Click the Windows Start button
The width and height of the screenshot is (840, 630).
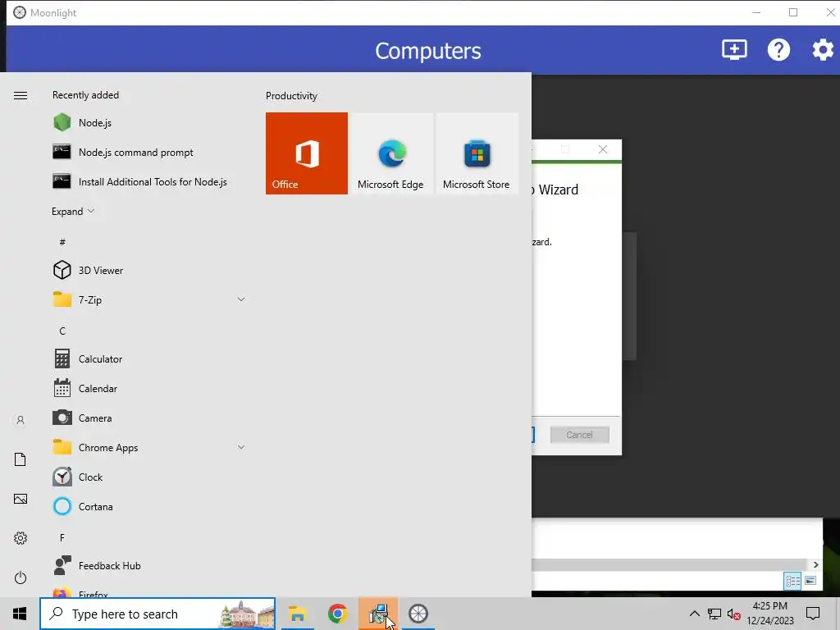tap(20, 614)
